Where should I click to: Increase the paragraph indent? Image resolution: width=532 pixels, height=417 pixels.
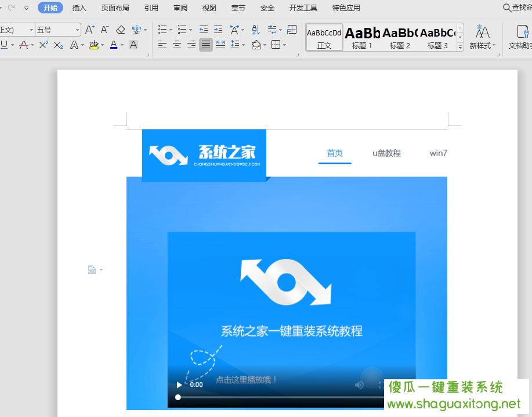coord(218,30)
